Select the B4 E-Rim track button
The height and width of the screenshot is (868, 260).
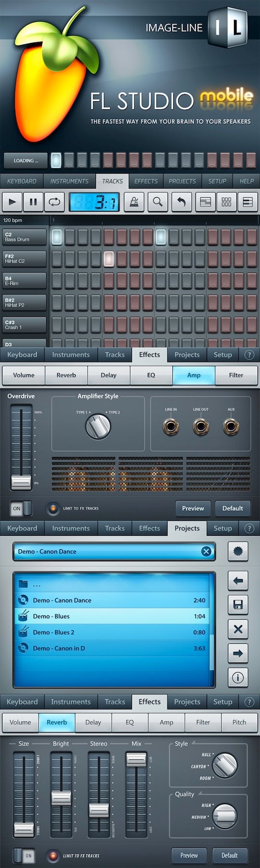tap(24, 281)
